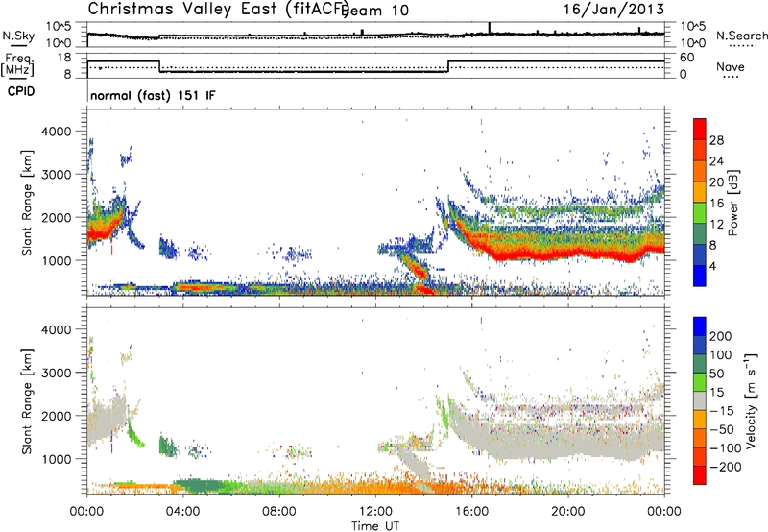Click the 'Christmas Valley East (fitACF)' title
768x532 pixels.
219,9
